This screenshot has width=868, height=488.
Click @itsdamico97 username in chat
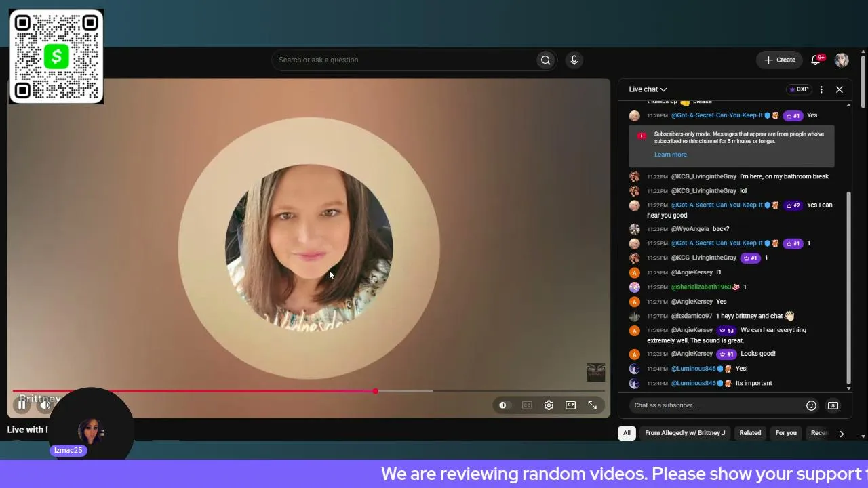[x=691, y=316]
